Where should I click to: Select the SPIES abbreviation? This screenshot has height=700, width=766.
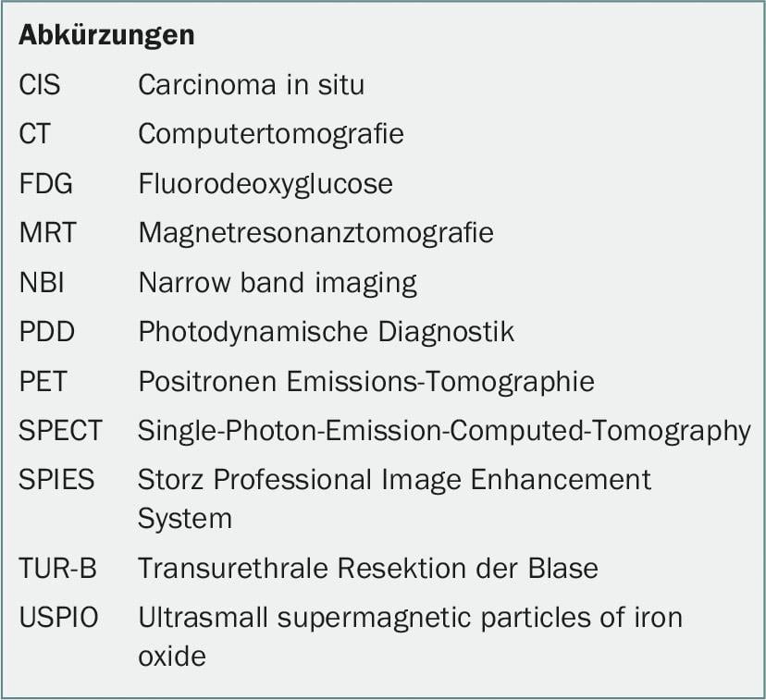56,480
